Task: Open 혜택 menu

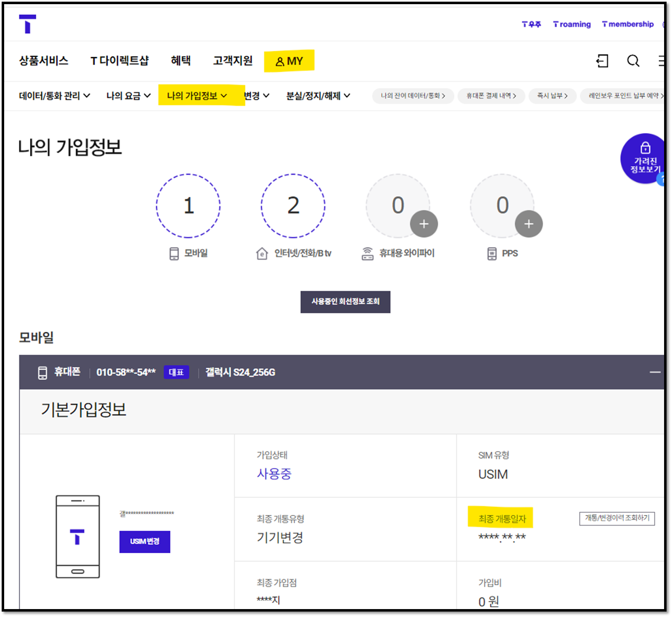Action: tap(181, 61)
